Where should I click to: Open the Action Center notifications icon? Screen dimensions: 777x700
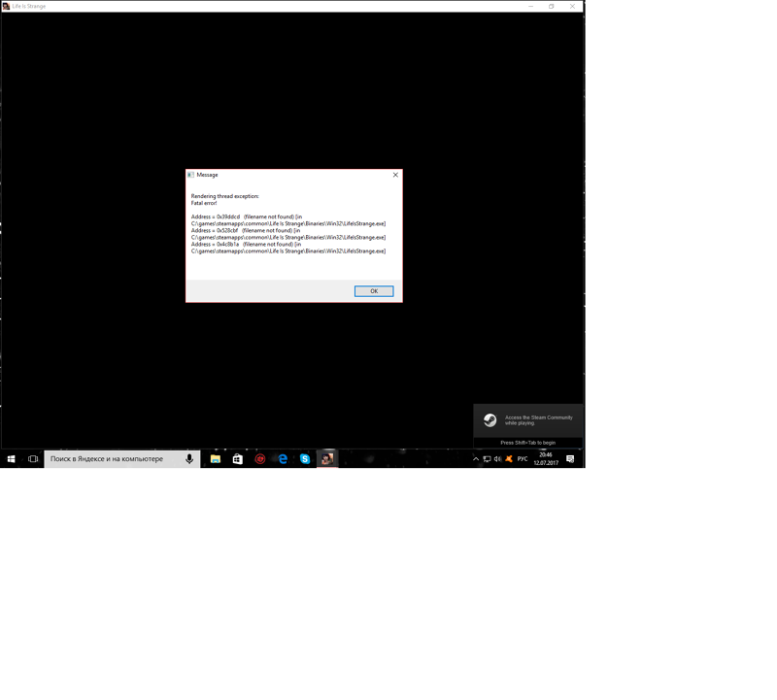point(570,459)
